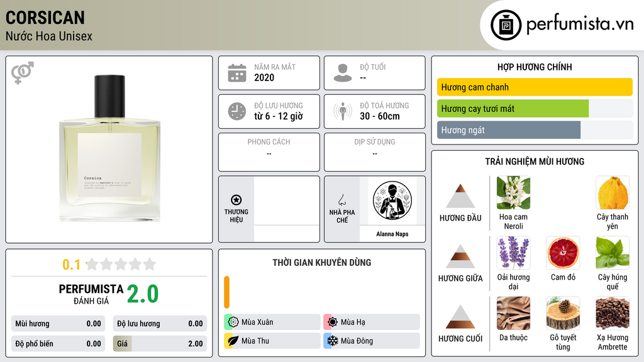Image resolution: width=644 pixels, height=362 pixels.
Task: Click the Độ lưu hương score row
Action: 160,324
